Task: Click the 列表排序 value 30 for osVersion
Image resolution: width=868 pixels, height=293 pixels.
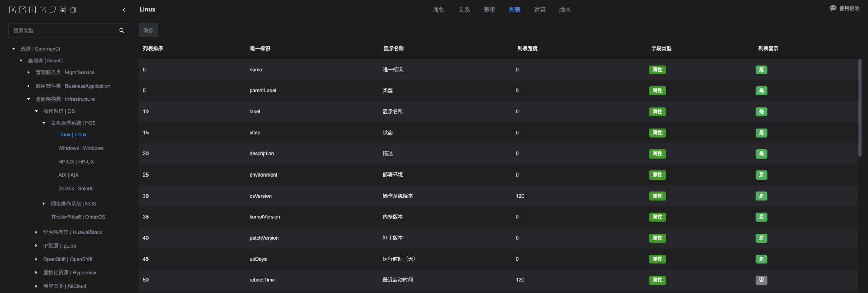Action: (146, 196)
